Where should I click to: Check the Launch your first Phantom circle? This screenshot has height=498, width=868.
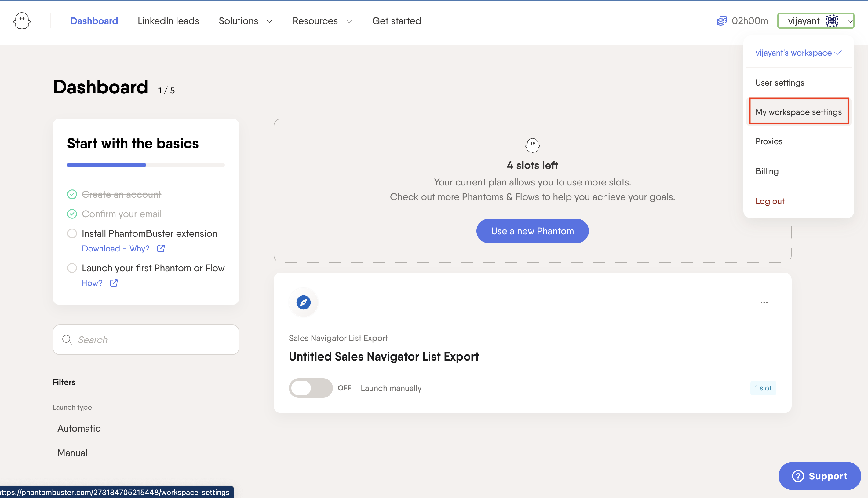tap(72, 268)
